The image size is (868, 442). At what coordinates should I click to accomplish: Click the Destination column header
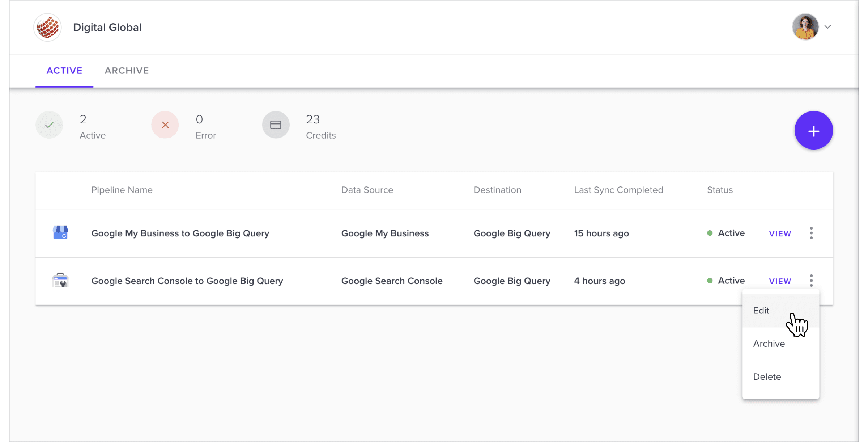(x=497, y=190)
